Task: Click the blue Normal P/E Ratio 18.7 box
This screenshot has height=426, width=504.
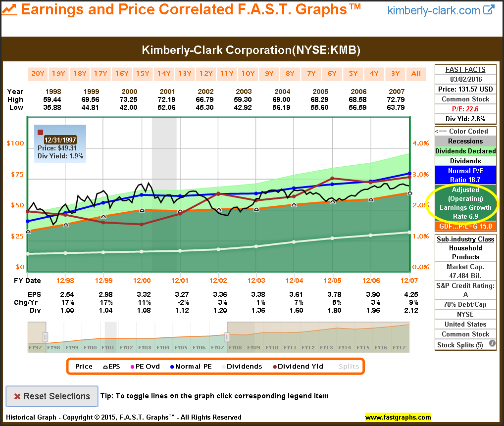Action: coord(465,175)
